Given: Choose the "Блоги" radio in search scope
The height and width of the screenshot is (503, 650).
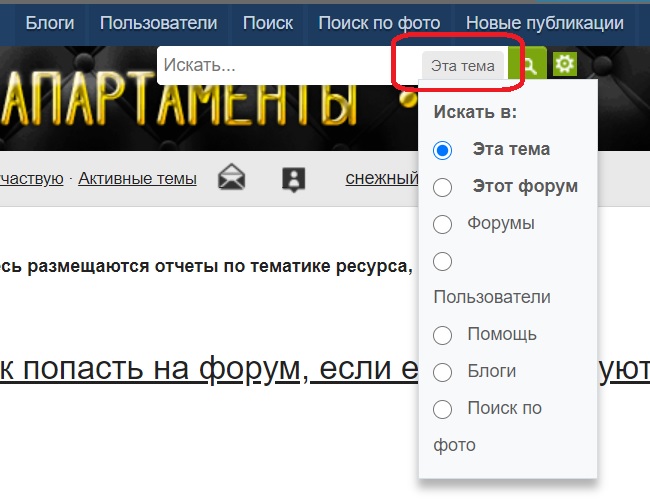Looking at the screenshot, I should (x=443, y=372).
